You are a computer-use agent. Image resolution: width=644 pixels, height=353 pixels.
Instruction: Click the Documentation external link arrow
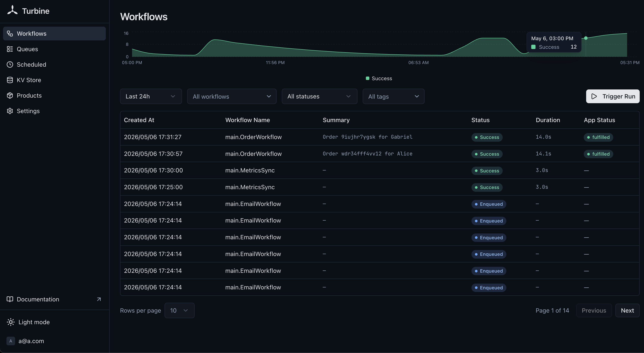99,299
